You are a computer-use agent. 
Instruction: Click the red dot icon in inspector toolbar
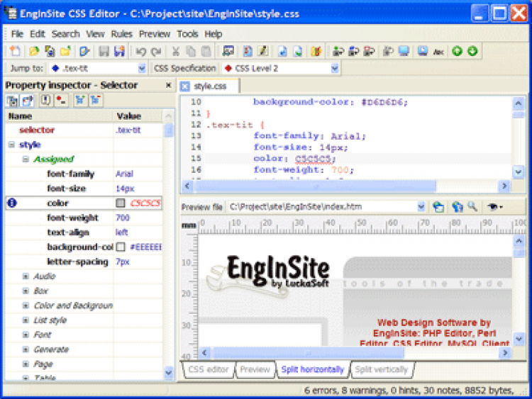(x=61, y=101)
